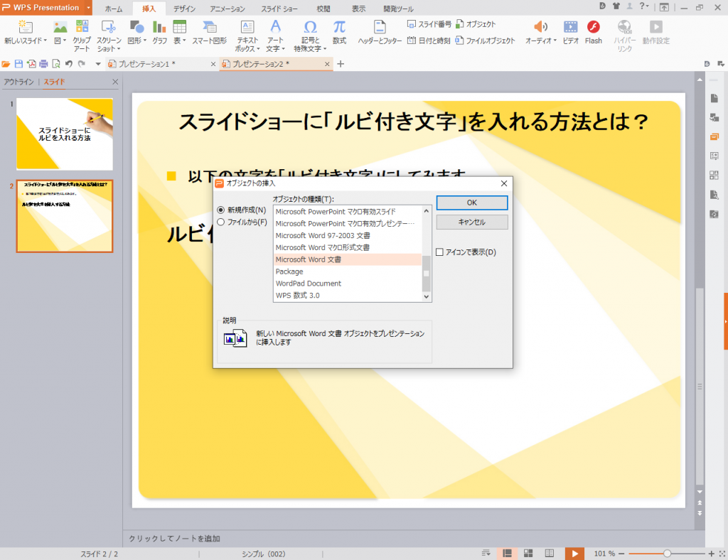This screenshot has width=728, height=560.
Task: Select the ファイルから radio button
Action: pos(220,222)
